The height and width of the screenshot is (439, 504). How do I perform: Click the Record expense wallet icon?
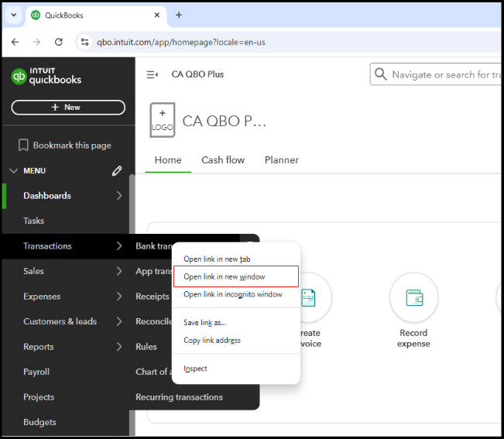tap(414, 297)
